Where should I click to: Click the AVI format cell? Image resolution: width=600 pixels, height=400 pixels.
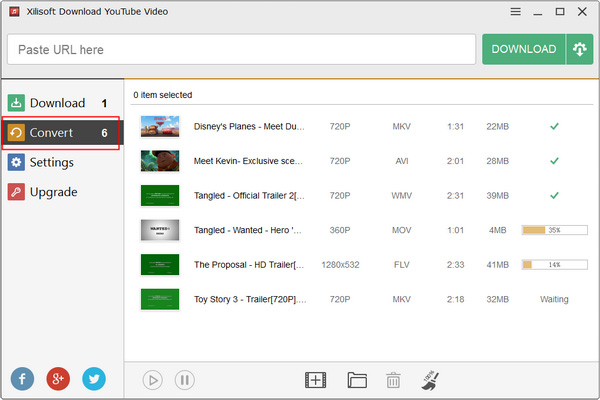(x=402, y=162)
